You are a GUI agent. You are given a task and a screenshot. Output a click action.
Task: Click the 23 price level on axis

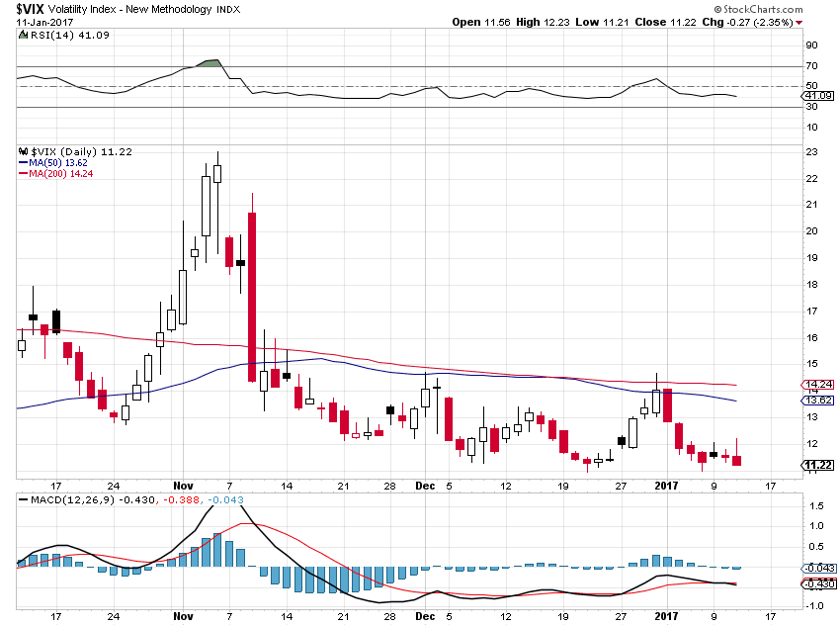coord(812,152)
